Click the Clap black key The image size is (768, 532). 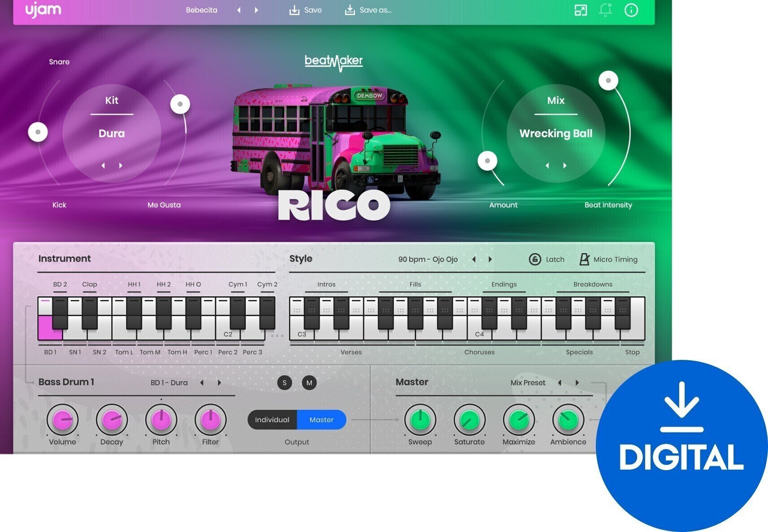(x=90, y=312)
